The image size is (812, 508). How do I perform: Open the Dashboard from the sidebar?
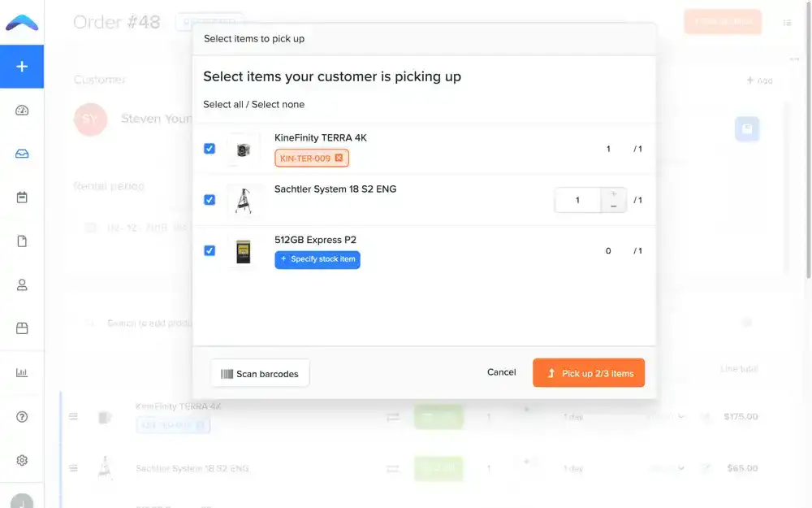click(x=22, y=110)
